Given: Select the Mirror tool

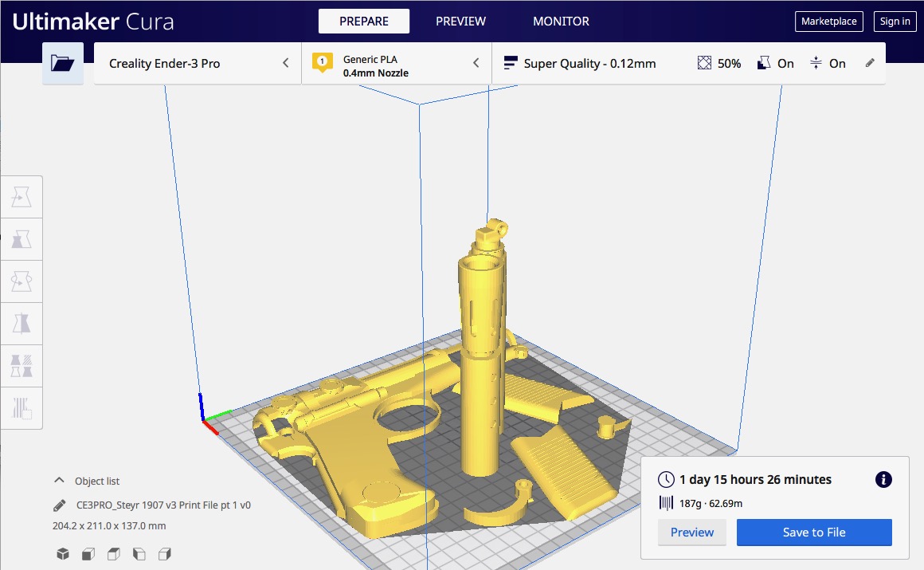Looking at the screenshot, I should pos(22,324).
